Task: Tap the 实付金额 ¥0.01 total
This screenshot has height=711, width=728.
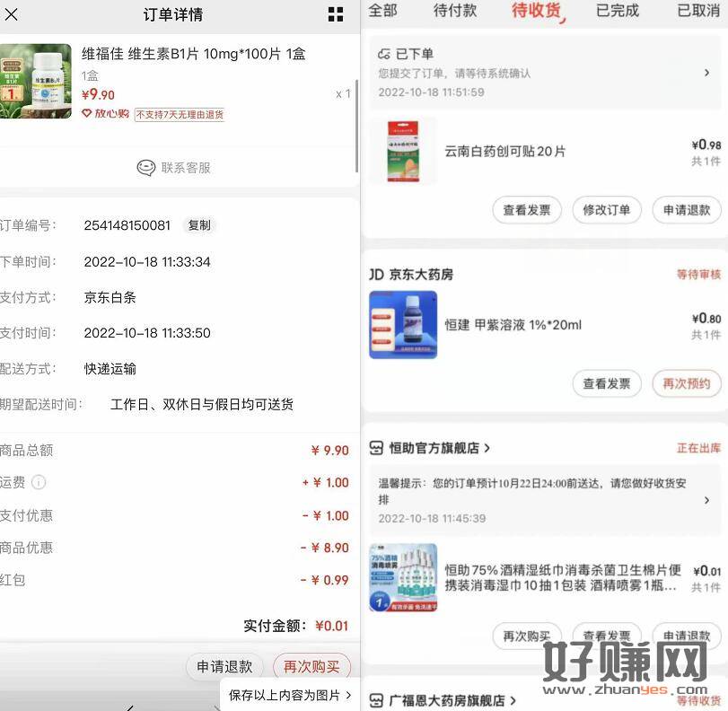Action: [295, 626]
